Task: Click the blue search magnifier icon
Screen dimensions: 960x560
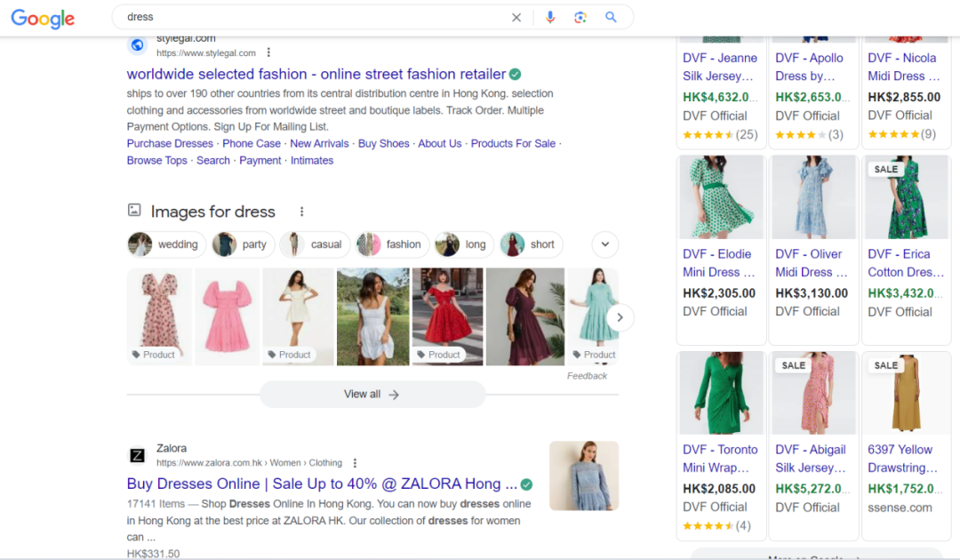Action: (611, 17)
